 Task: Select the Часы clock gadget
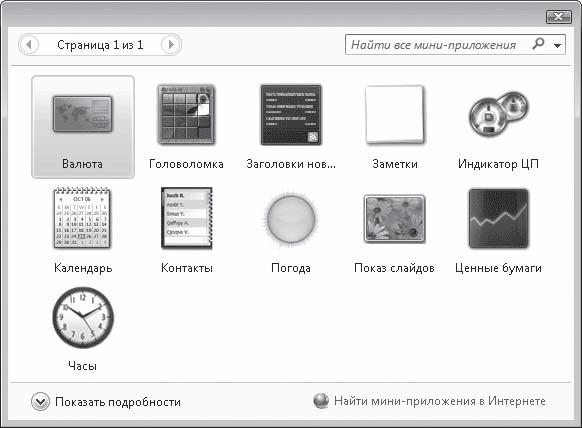pyautogui.click(x=83, y=317)
